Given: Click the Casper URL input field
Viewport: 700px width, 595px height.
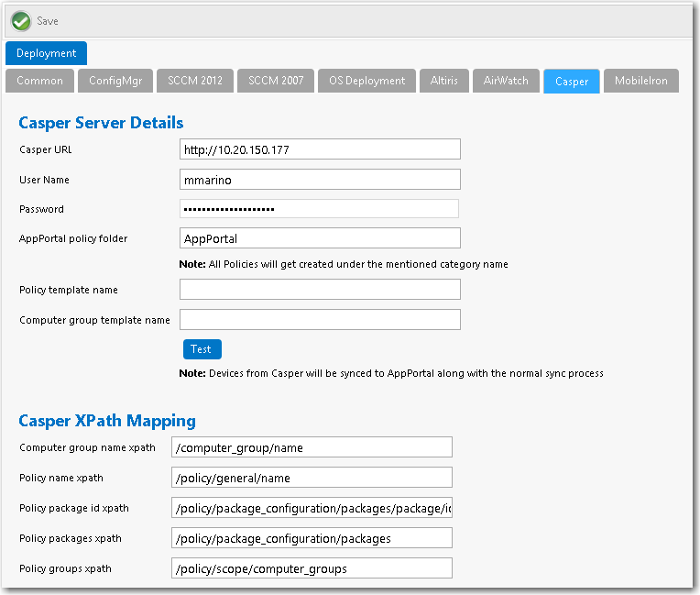Looking at the screenshot, I should tap(320, 149).
